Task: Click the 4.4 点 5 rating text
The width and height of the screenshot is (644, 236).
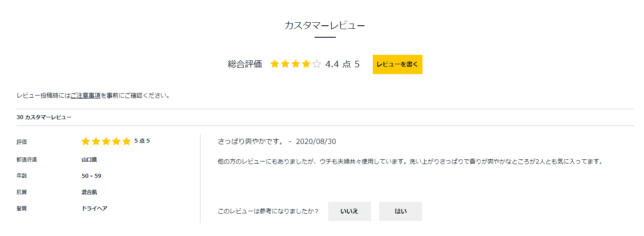Action: tap(342, 64)
